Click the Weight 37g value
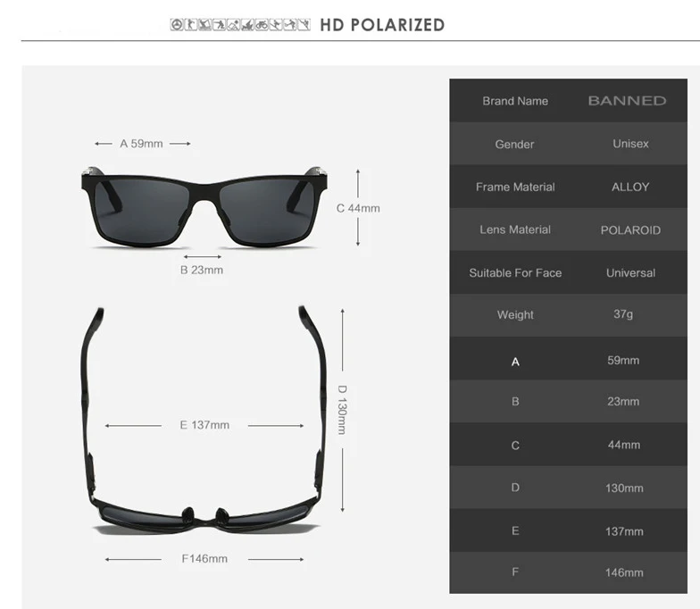700x609 pixels. click(623, 314)
